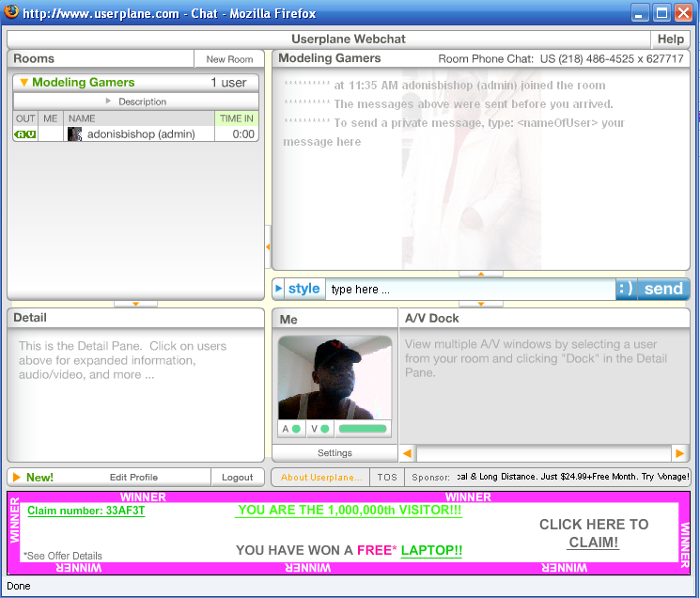Click the orange New! arrow icon
Image resolution: width=700 pixels, height=598 pixels.
click(17, 477)
